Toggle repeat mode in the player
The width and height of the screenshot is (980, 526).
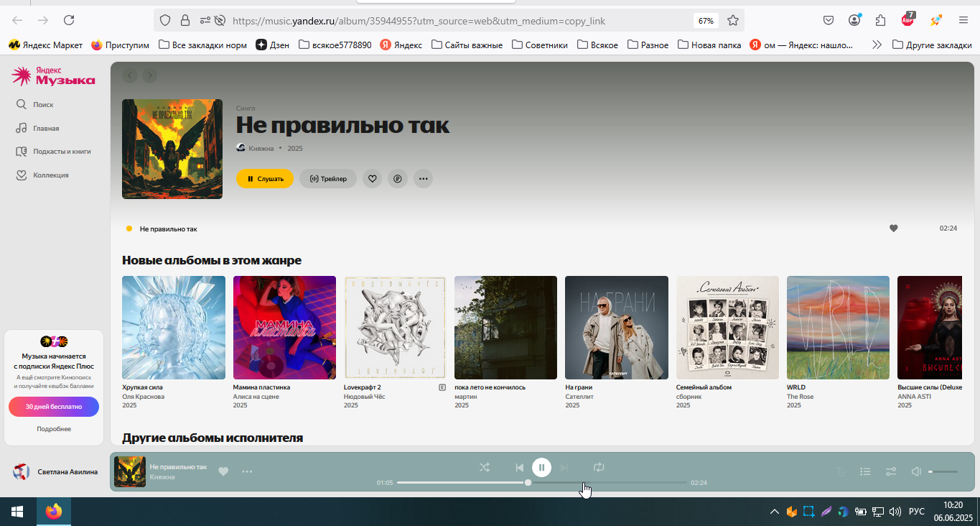point(599,468)
